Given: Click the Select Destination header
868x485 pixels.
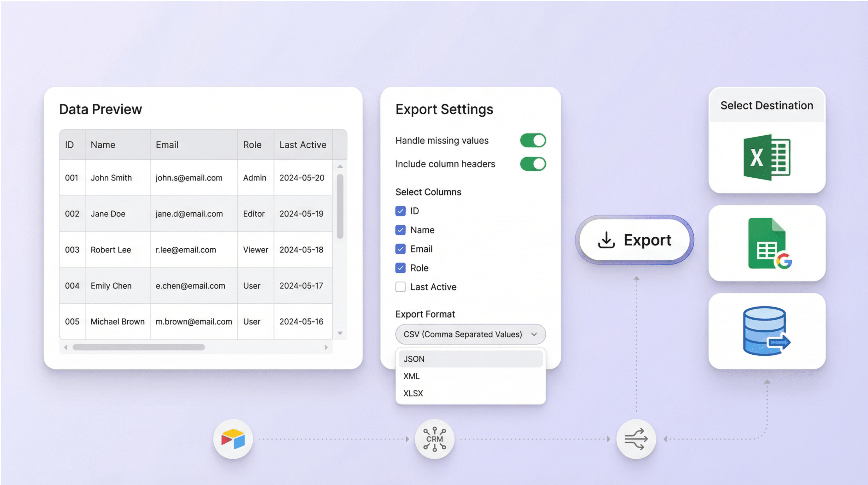Looking at the screenshot, I should pyautogui.click(x=766, y=106).
